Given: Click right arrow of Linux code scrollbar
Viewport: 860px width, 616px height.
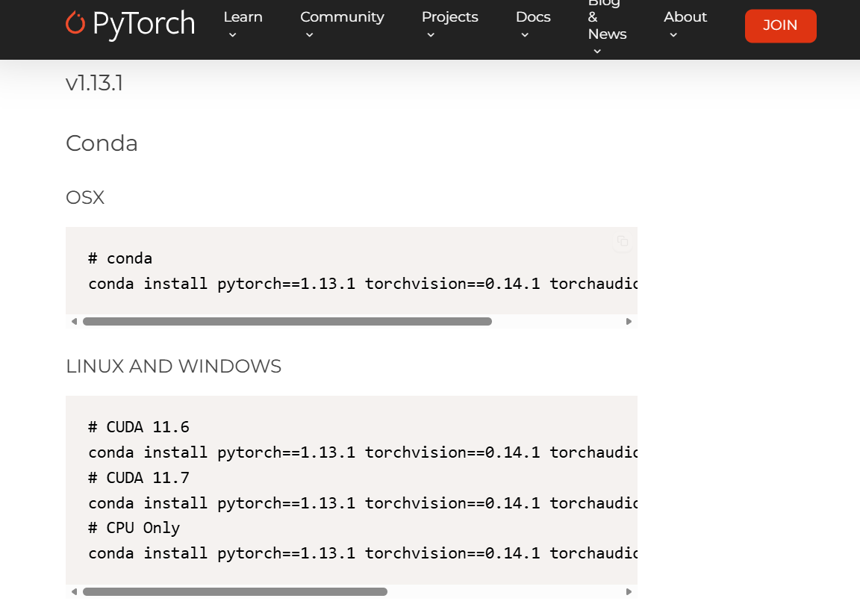Looking at the screenshot, I should pyautogui.click(x=629, y=592).
